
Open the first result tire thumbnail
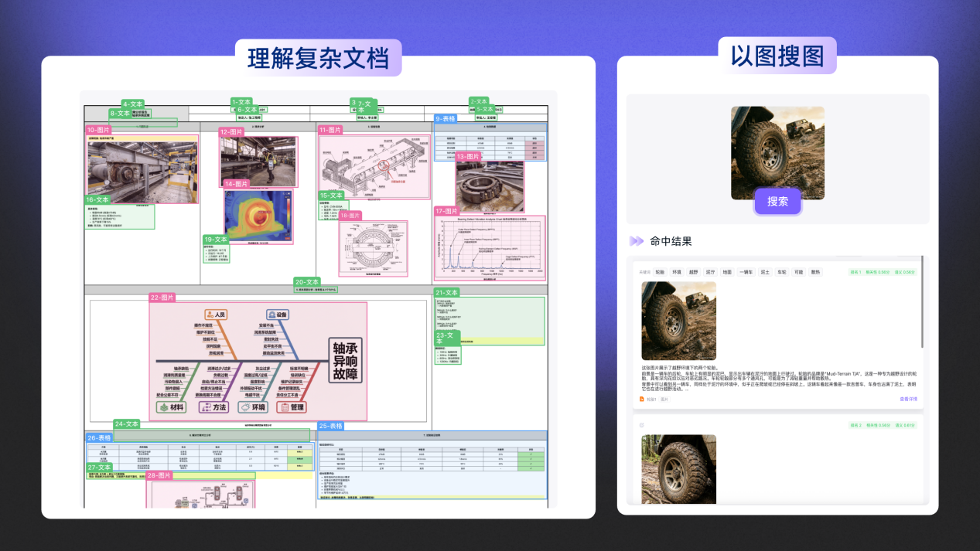click(x=678, y=321)
